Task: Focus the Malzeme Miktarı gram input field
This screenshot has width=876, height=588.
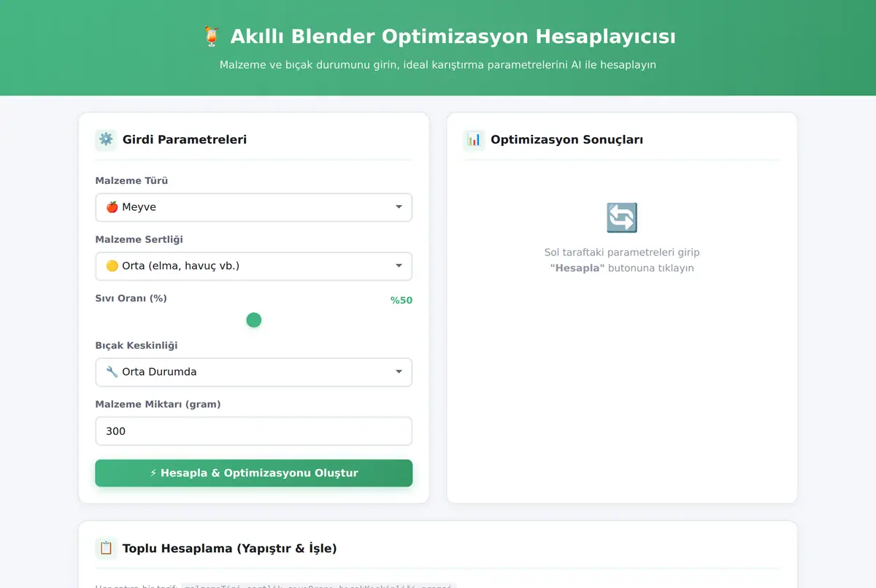Action: [254, 431]
